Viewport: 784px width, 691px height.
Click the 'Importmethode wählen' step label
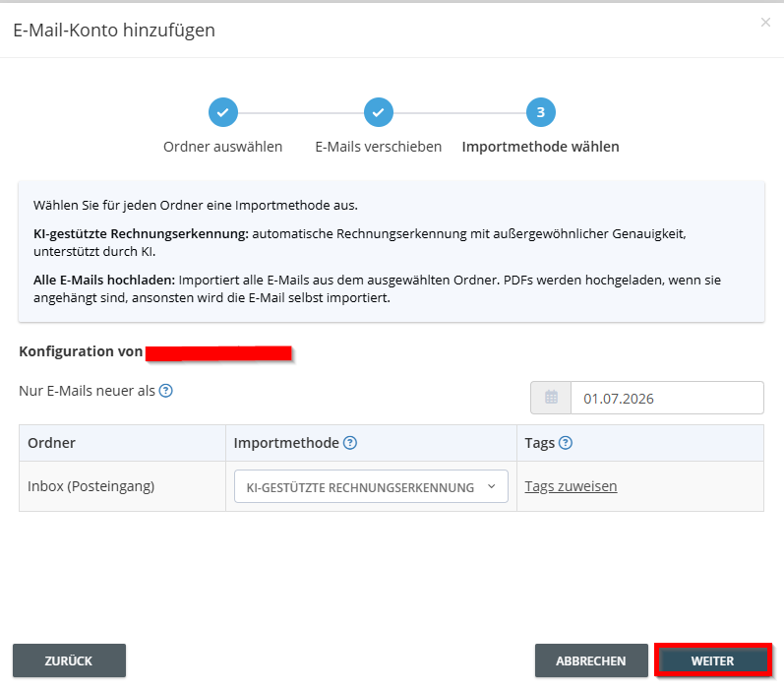[x=540, y=147]
